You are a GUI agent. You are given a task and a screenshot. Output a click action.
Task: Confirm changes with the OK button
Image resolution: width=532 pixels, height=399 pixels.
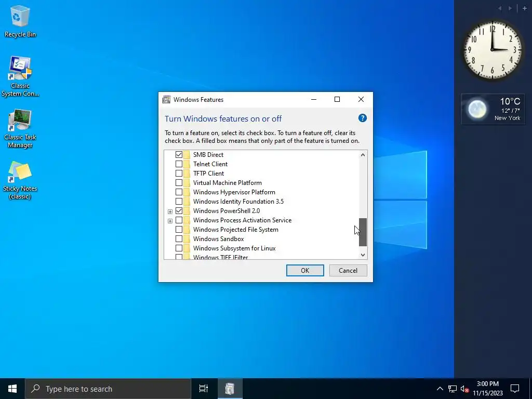tap(305, 270)
